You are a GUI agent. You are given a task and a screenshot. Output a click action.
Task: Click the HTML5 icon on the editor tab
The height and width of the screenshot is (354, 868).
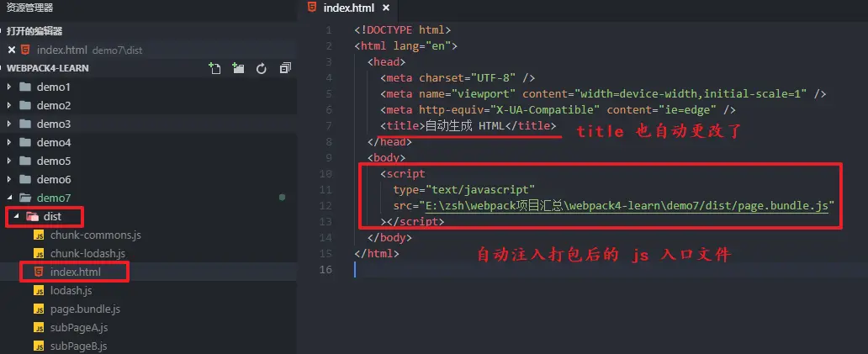point(312,8)
